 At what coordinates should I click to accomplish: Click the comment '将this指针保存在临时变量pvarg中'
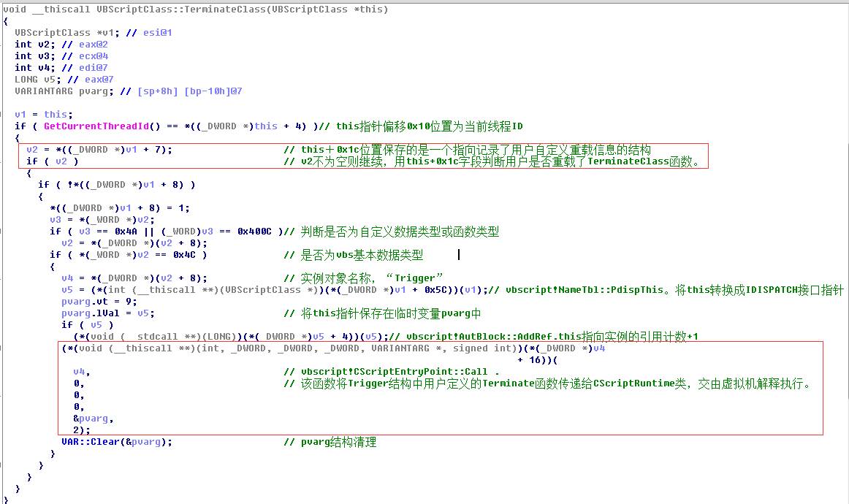coord(382,313)
